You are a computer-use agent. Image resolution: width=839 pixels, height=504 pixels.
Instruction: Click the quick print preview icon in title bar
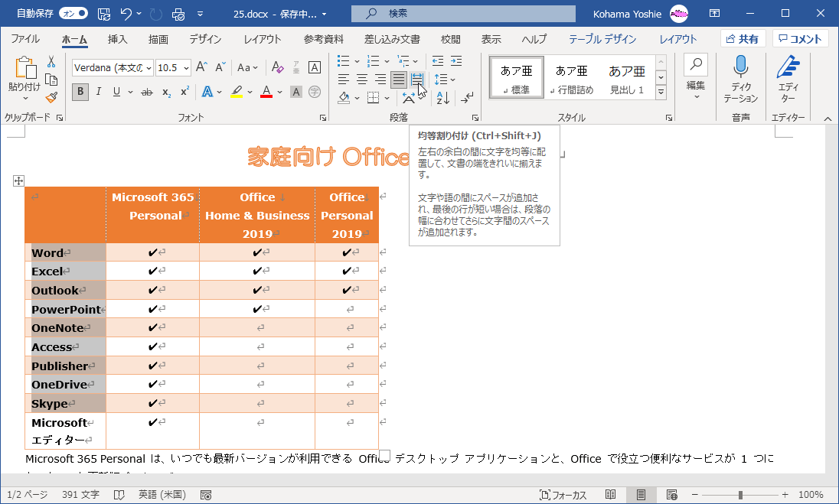coord(178,14)
